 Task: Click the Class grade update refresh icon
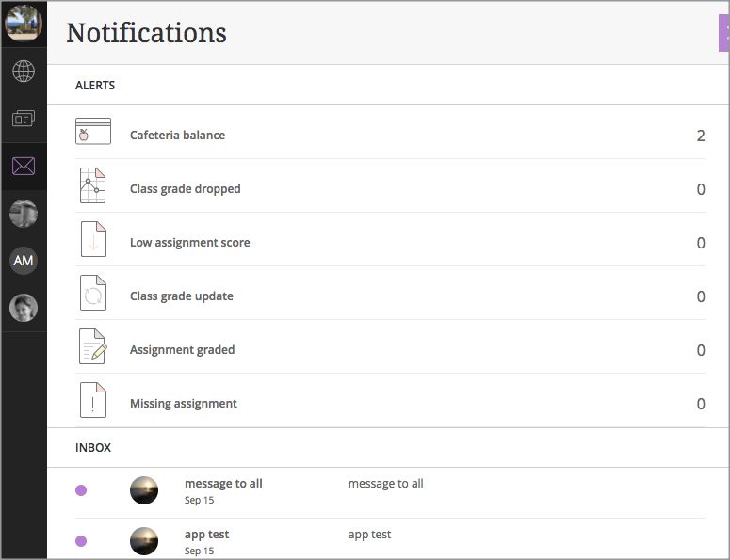[x=93, y=293]
